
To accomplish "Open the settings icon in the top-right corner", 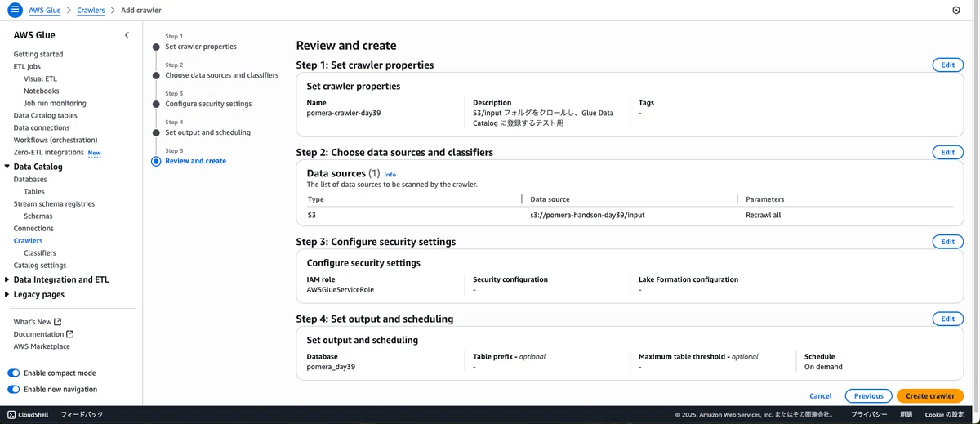I will (956, 11).
